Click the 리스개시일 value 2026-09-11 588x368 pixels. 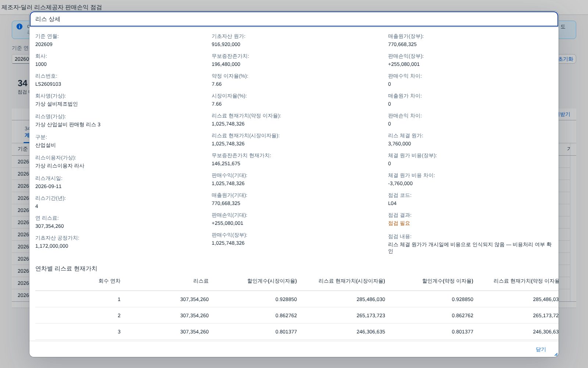click(x=49, y=186)
